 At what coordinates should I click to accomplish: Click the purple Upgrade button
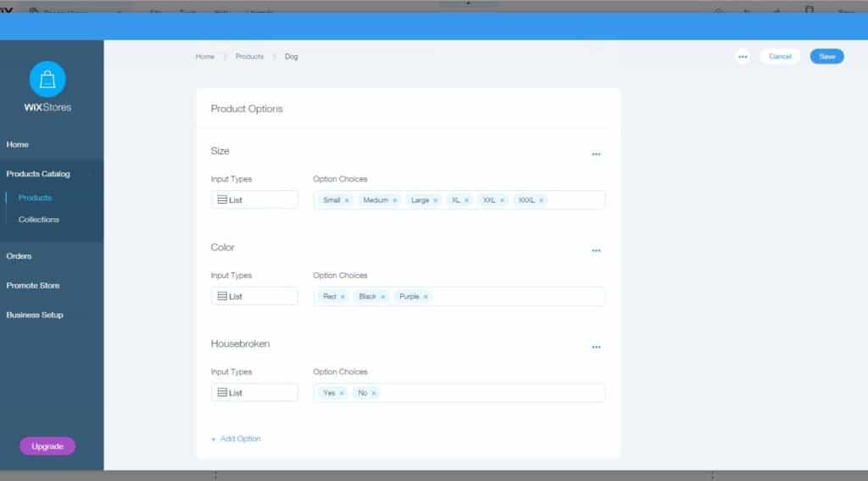pyautogui.click(x=47, y=446)
